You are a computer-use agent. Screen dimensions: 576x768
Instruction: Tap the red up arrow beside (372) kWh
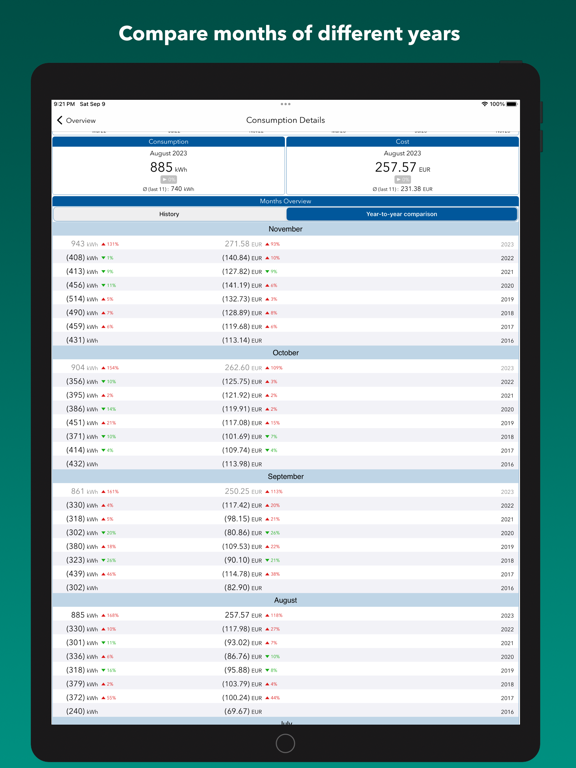tap(103, 697)
